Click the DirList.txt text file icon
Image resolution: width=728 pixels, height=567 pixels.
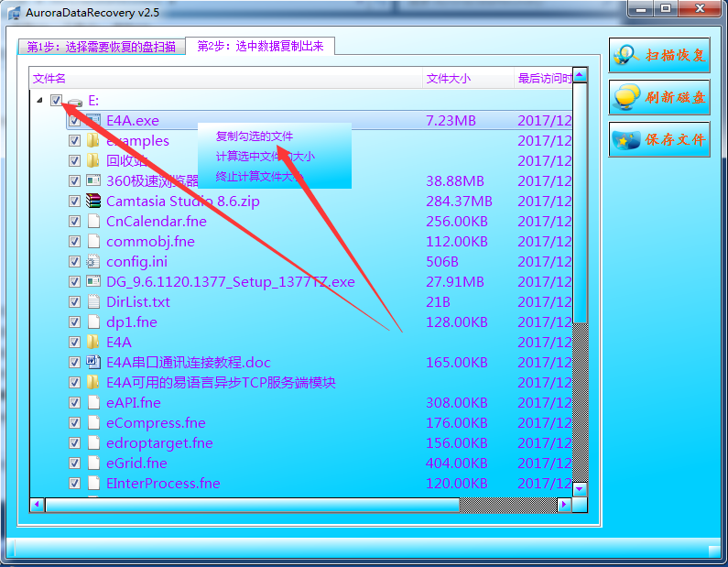[93, 302]
